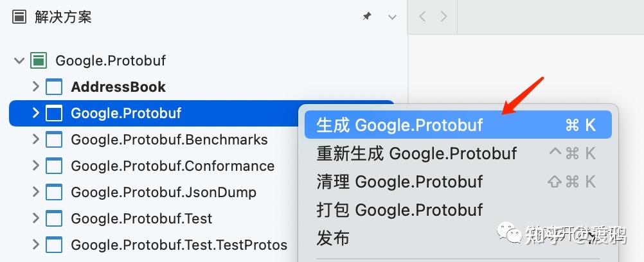Navigate back with the left arrow button
This screenshot has height=262, width=644.
(x=422, y=17)
